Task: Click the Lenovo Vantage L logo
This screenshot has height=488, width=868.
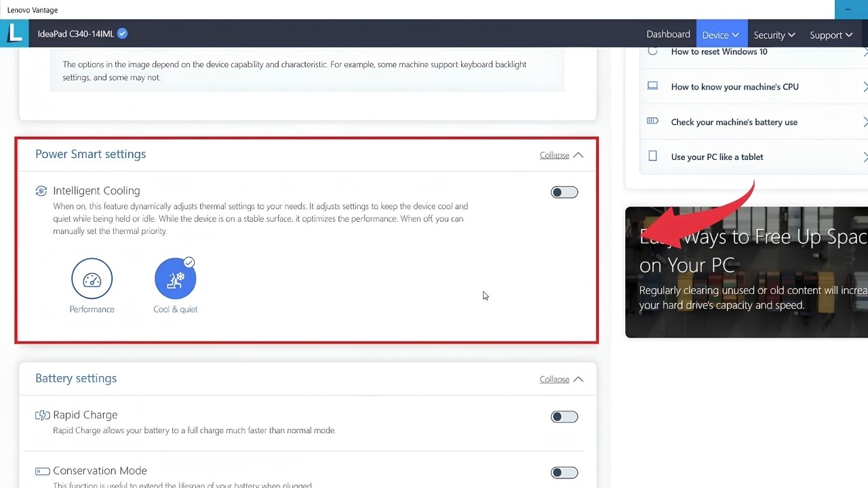Action: (15, 33)
